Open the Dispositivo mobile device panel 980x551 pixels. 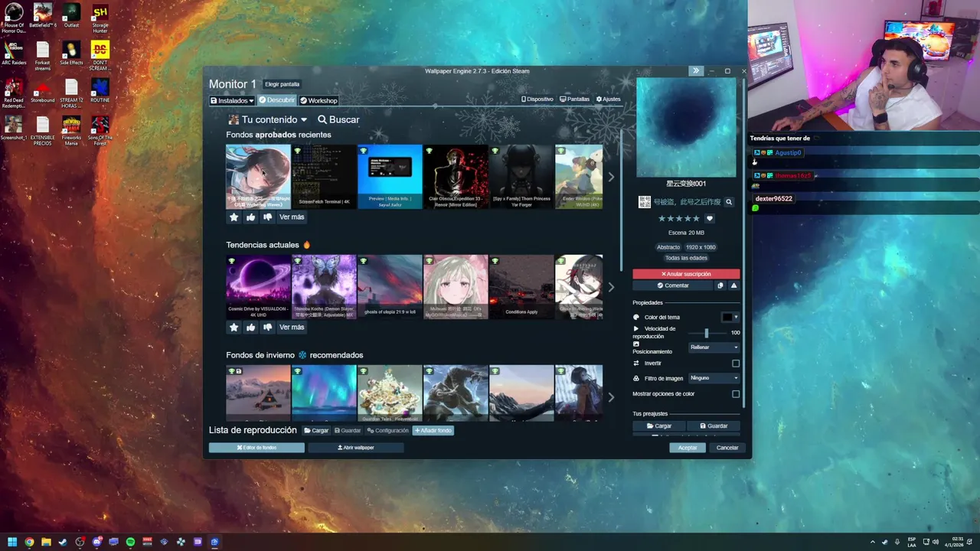click(x=537, y=99)
